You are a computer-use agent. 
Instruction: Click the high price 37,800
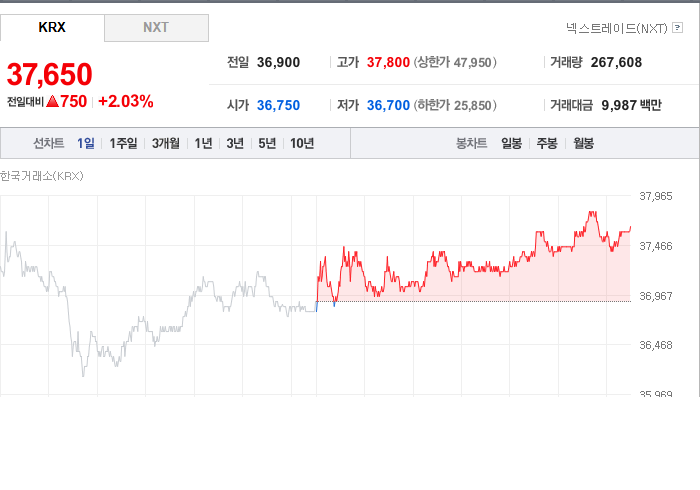pyautogui.click(x=388, y=62)
